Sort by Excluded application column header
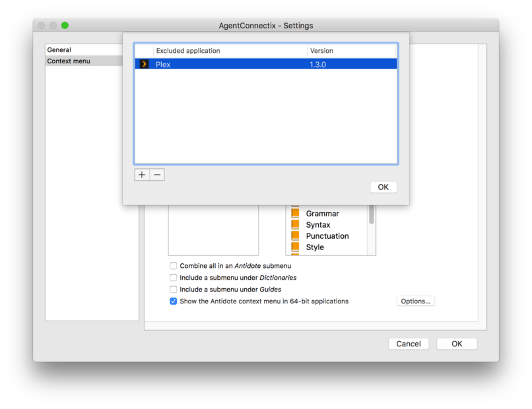This screenshot has width=532, height=409. (230, 51)
